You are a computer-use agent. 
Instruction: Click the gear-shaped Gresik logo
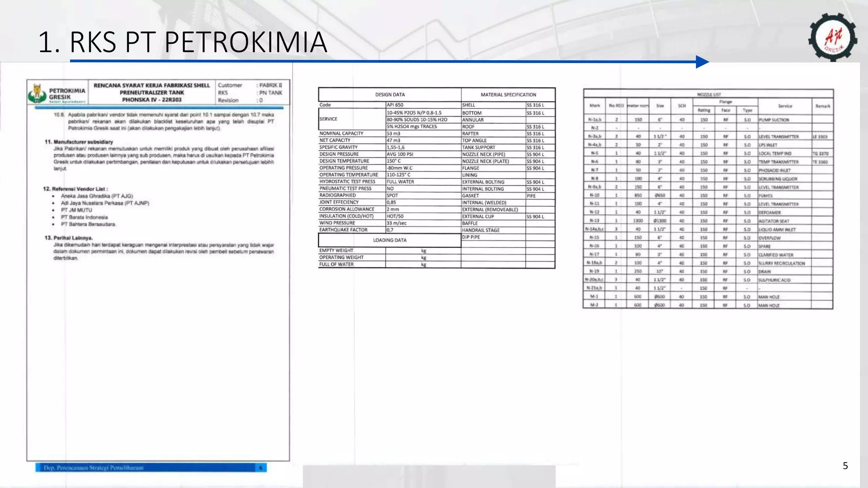832,38
